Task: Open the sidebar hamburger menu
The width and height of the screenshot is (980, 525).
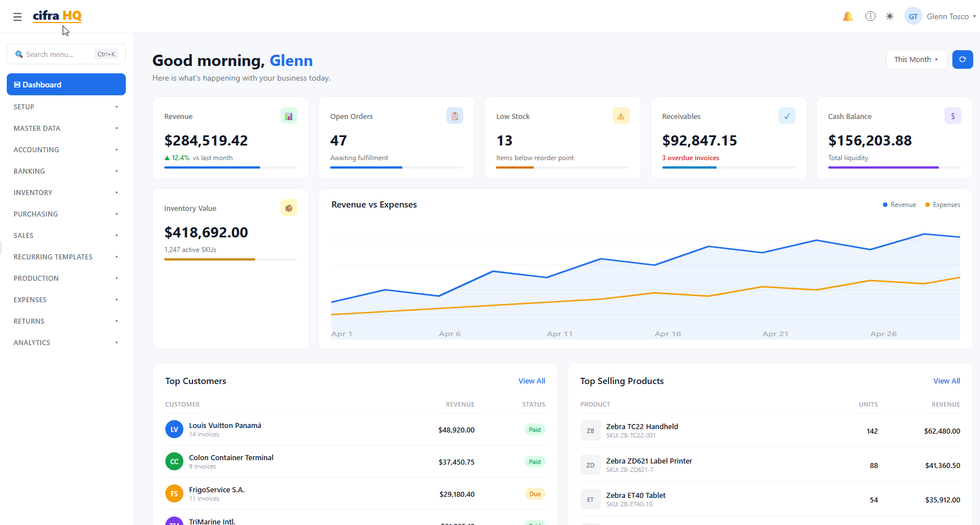Action: coord(17,17)
